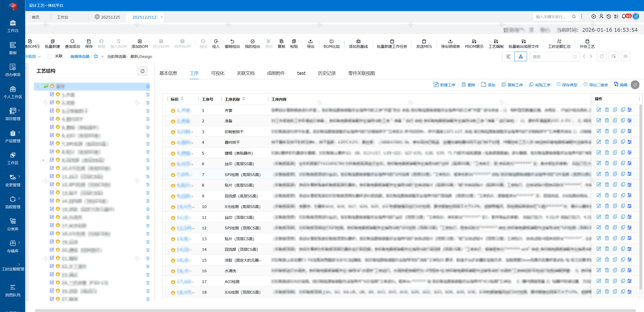Open the notification bell with badge 99
The image size is (644, 312).
623,16
